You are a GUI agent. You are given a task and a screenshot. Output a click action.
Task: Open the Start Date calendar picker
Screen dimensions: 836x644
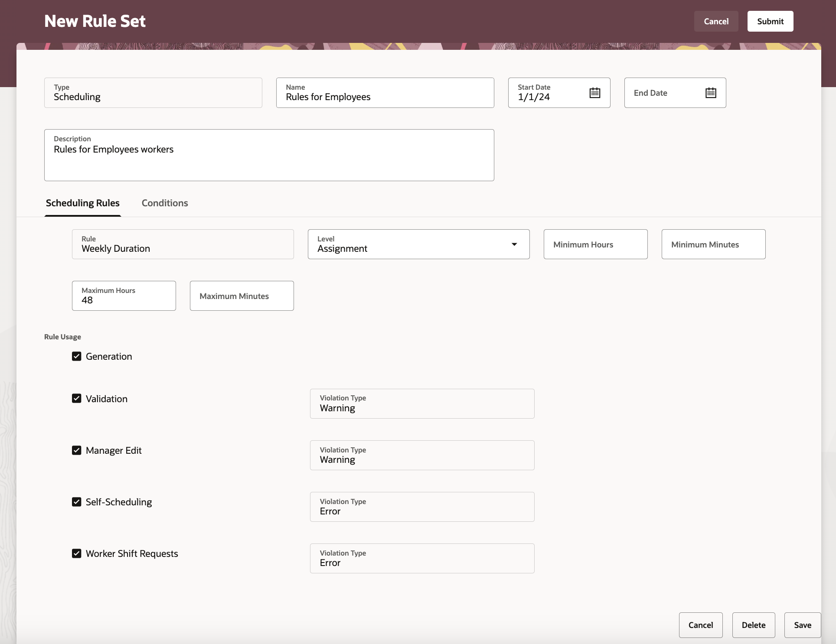(594, 93)
